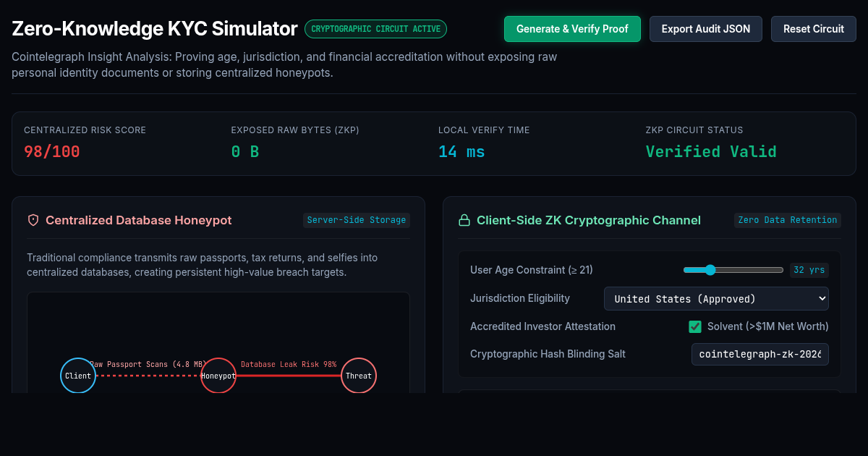Toggle the Solvent (>$1M Net Worth) checkbox
This screenshot has height=456, width=868.
point(695,326)
